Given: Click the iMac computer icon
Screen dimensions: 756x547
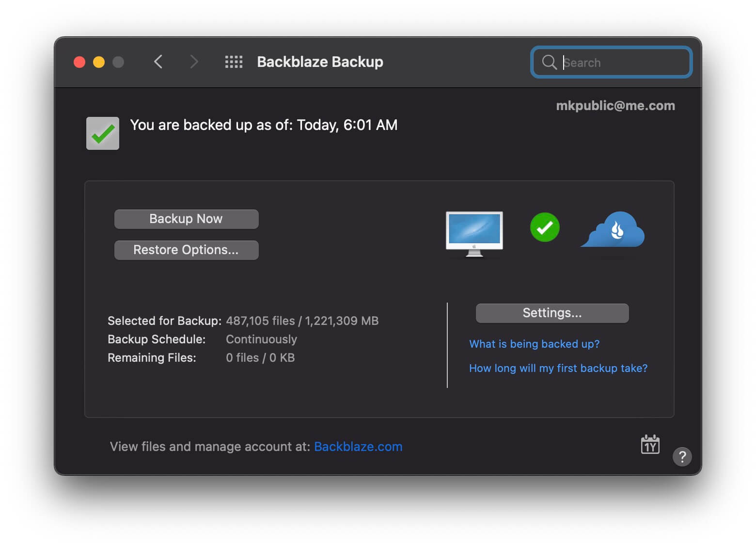Looking at the screenshot, I should (474, 234).
